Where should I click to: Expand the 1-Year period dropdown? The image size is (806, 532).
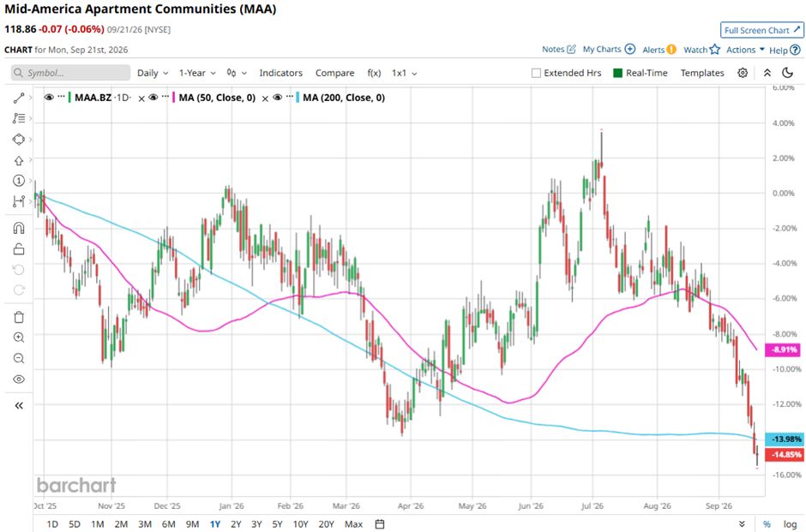[197, 73]
